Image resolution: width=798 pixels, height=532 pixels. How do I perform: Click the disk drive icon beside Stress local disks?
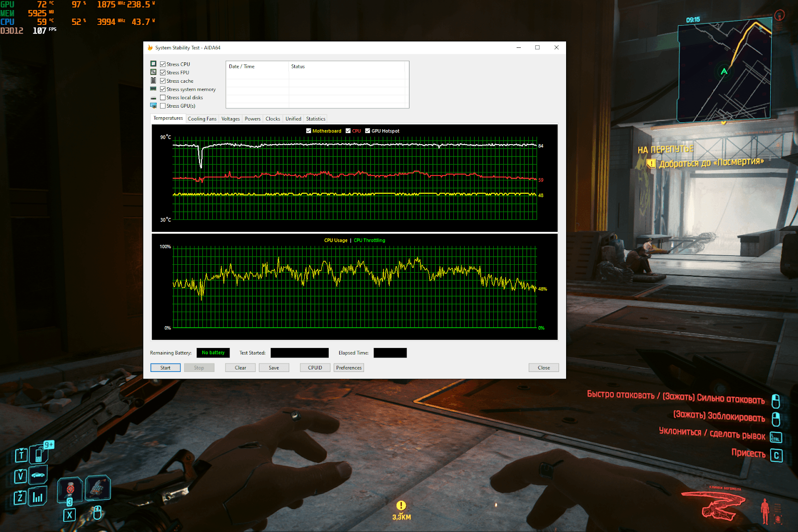[154, 98]
